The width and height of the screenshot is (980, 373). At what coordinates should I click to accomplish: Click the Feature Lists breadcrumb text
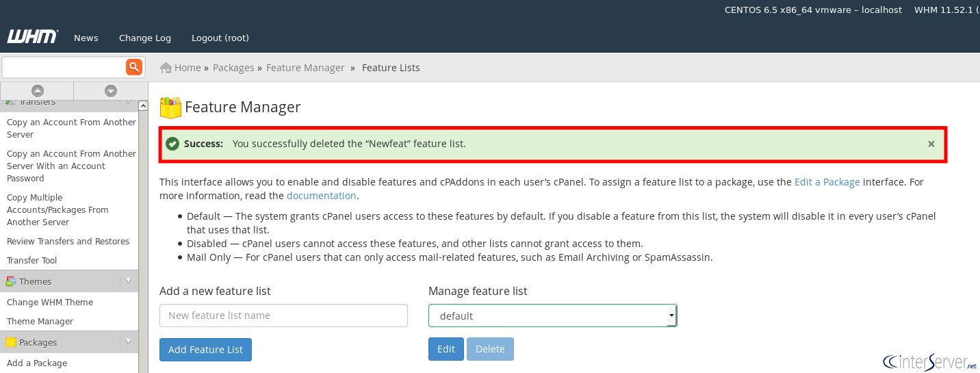391,68
